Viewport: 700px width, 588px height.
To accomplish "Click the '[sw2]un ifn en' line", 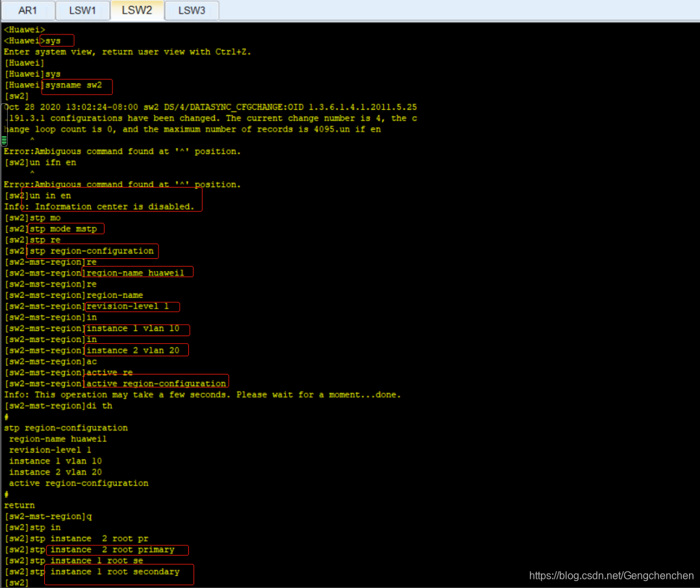I will (40, 163).
